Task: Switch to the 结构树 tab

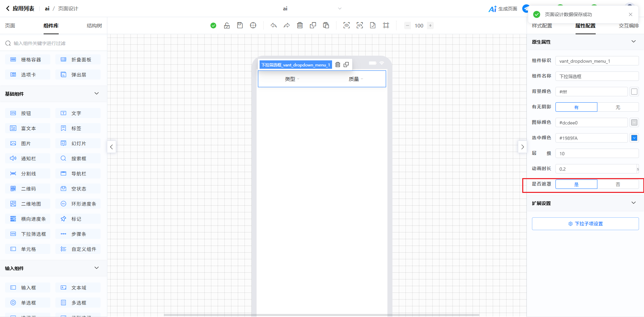Action: tap(94, 26)
